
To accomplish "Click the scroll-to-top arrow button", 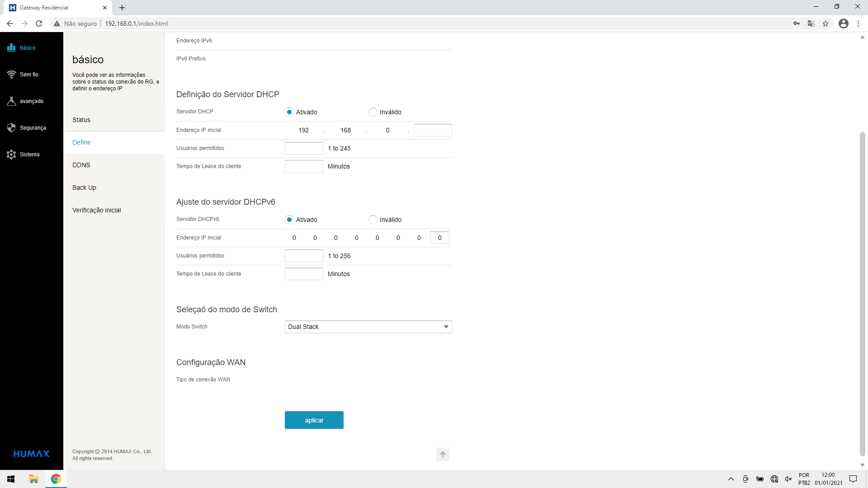I will point(443,454).
